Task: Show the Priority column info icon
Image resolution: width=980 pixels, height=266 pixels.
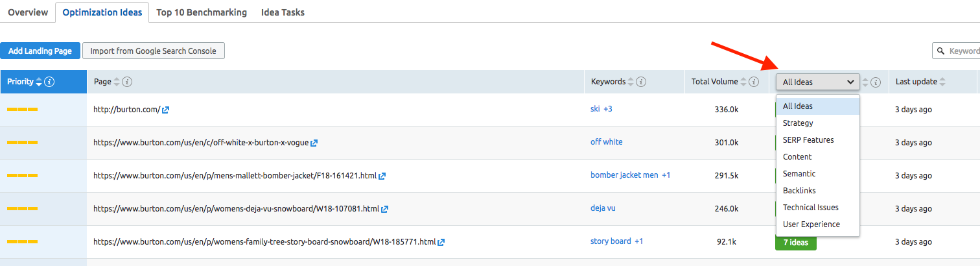Action: (x=49, y=82)
